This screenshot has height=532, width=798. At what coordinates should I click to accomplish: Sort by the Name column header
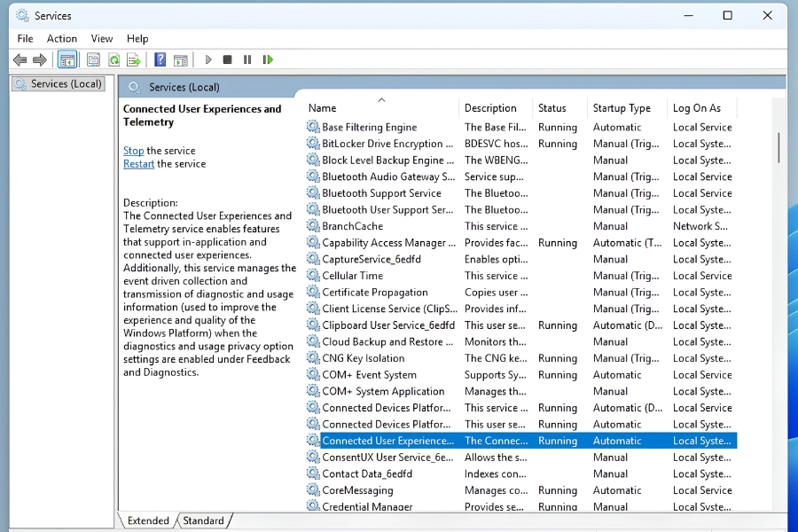(382, 108)
